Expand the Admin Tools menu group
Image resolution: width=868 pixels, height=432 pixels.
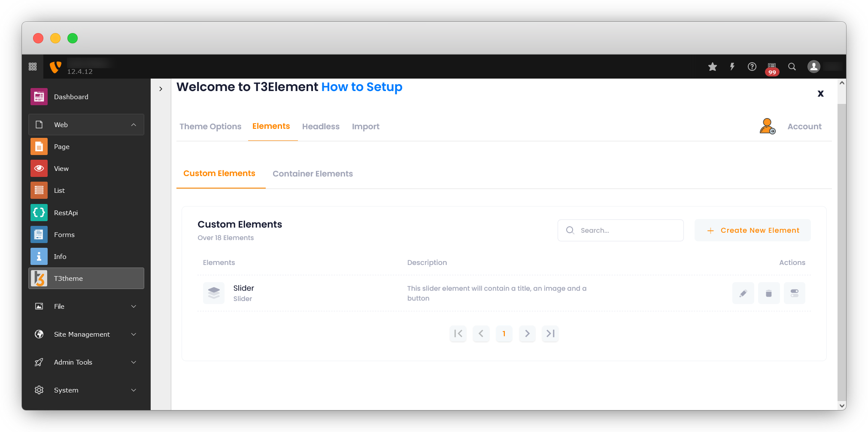tap(86, 362)
